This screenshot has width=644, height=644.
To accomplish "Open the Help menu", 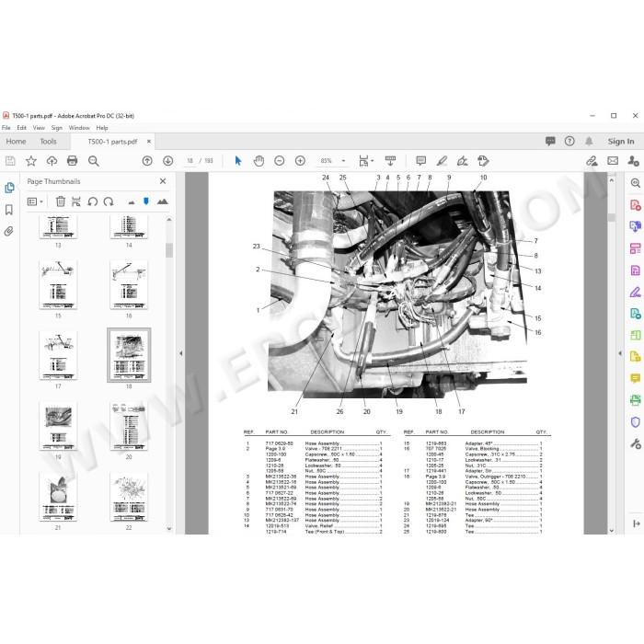I will point(102,128).
